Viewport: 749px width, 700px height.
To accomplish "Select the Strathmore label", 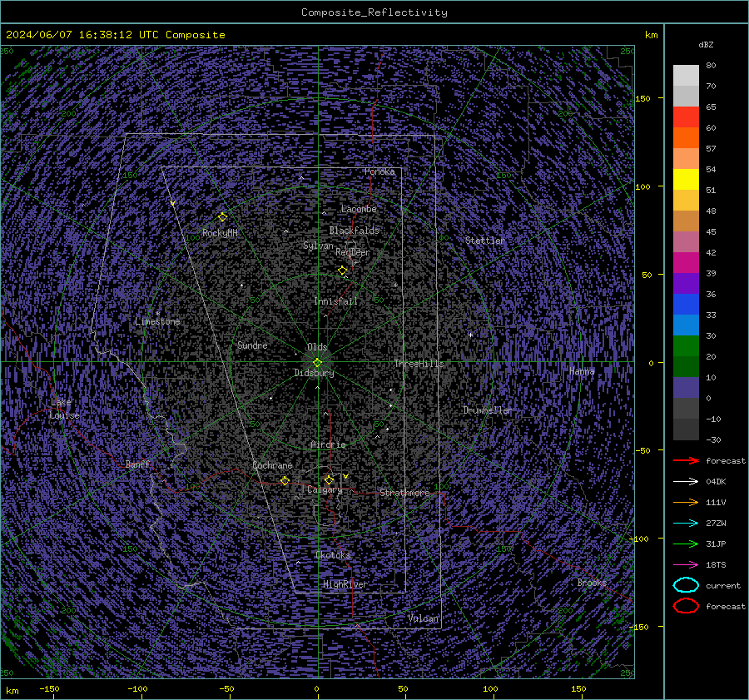I will click(404, 493).
